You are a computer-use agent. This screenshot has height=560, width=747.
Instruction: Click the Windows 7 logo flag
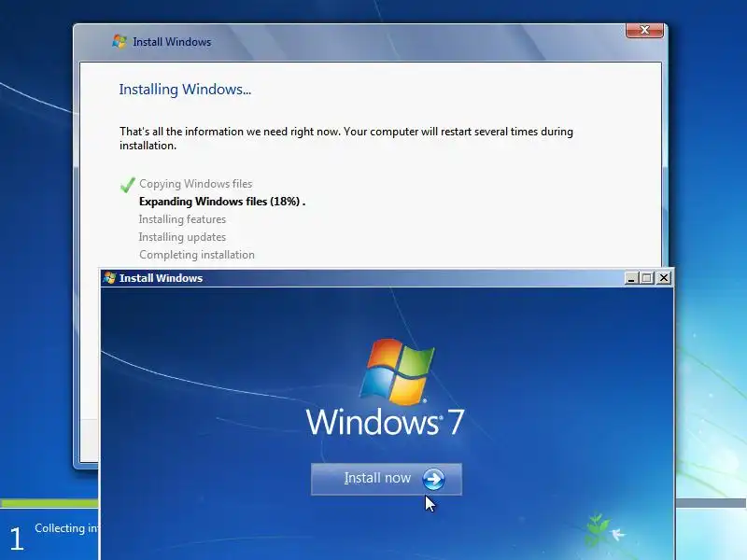coord(397,371)
